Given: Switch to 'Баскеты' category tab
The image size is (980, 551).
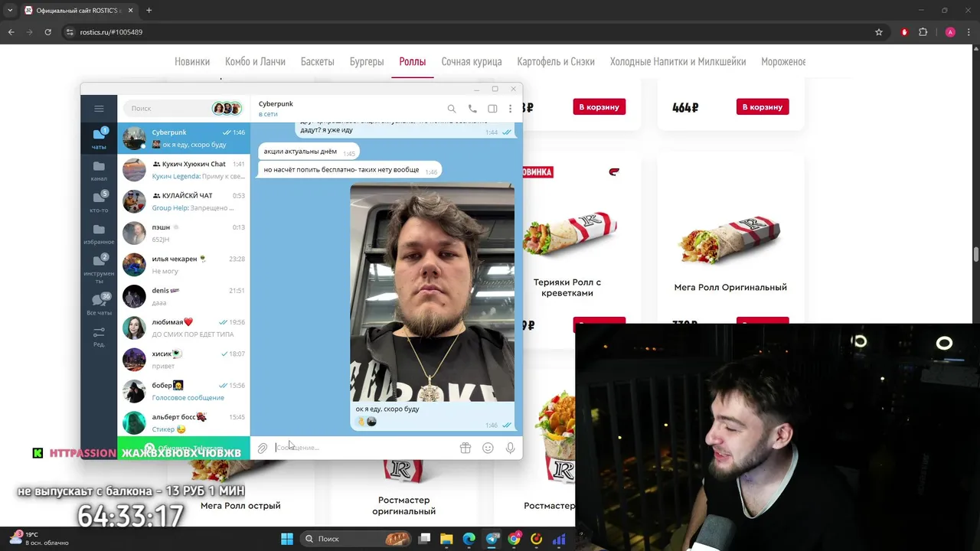Looking at the screenshot, I should click(x=317, y=61).
